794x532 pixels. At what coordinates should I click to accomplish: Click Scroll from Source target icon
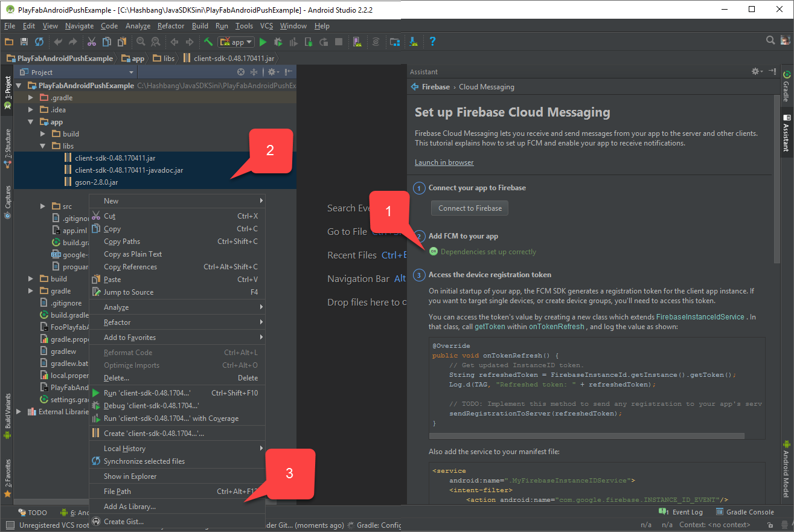pos(241,72)
